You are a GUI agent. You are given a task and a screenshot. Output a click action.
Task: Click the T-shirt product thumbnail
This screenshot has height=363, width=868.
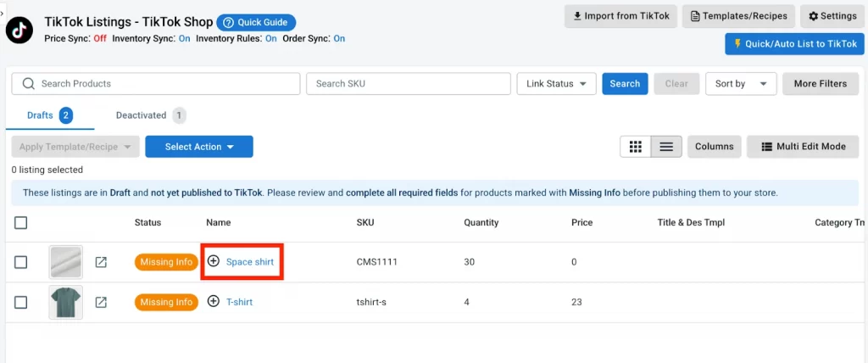coord(66,302)
